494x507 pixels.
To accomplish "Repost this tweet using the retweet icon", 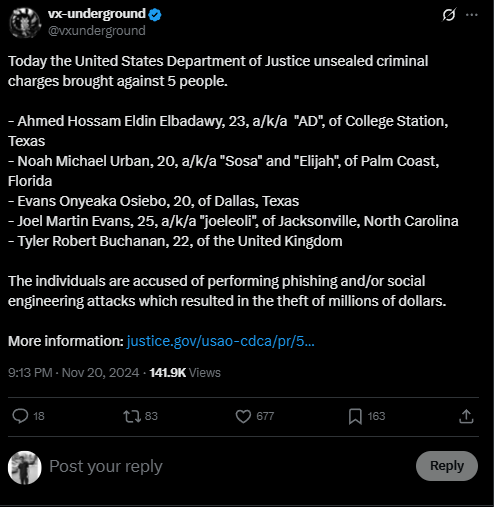I will click(132, 416).
